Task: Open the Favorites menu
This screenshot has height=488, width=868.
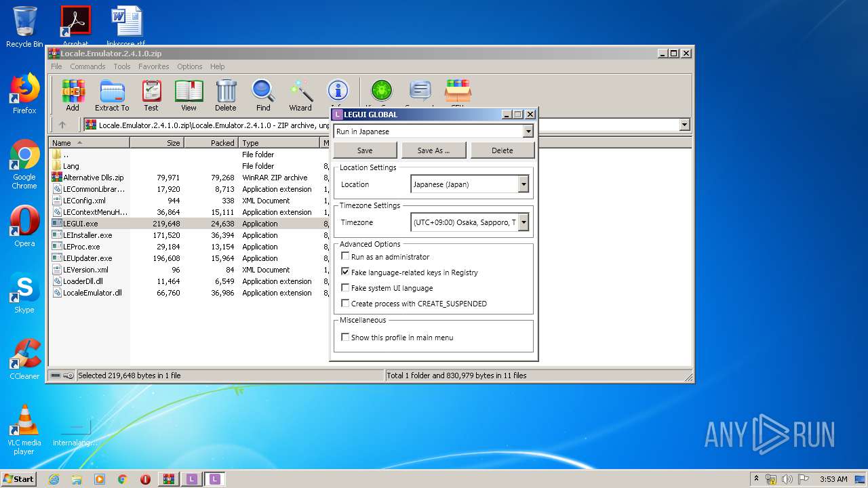Action: (154, 66)
